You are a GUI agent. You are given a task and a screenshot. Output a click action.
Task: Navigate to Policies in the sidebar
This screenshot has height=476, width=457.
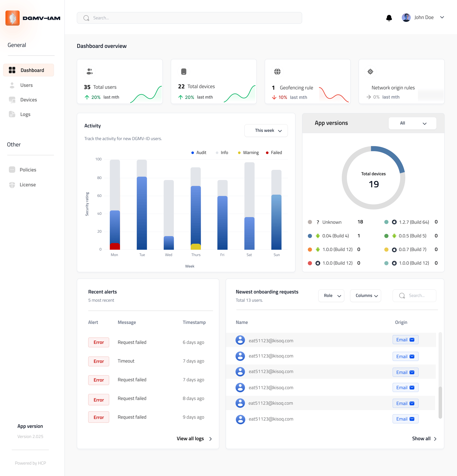click(x=28, y=170)
